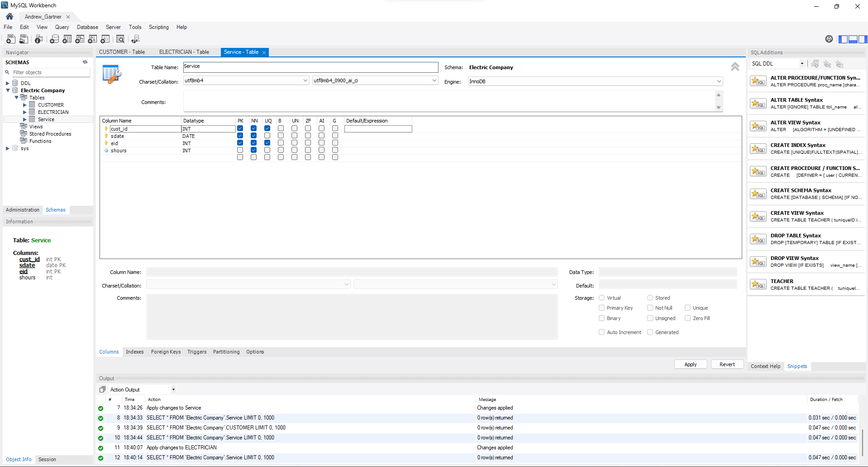This screenshot has width=868, height=467.
Task: Open SQL script file icon
Action: click(24, 39)
